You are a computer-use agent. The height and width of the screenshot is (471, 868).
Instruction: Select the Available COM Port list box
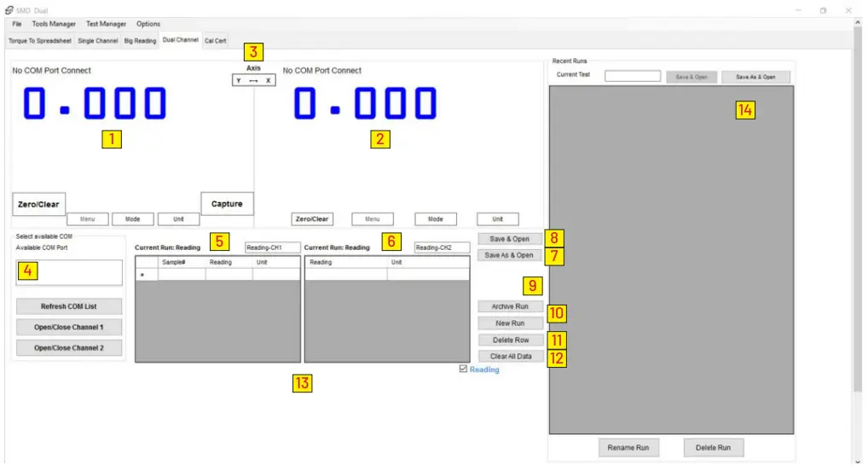click(x=69, y=273)
